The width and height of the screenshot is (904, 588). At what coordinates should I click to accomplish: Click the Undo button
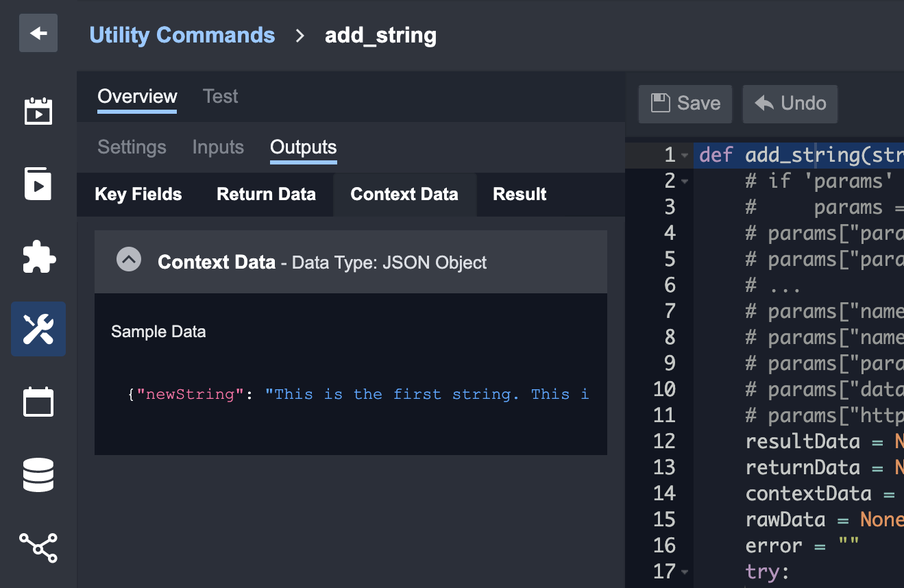(x=790, y=103)
